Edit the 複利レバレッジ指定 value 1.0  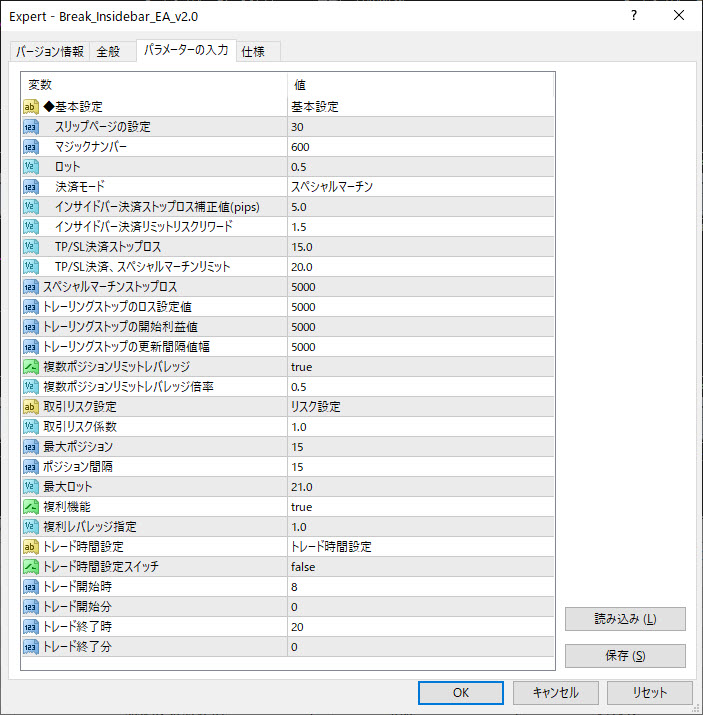pyautogui.click(x=421, y=527)
